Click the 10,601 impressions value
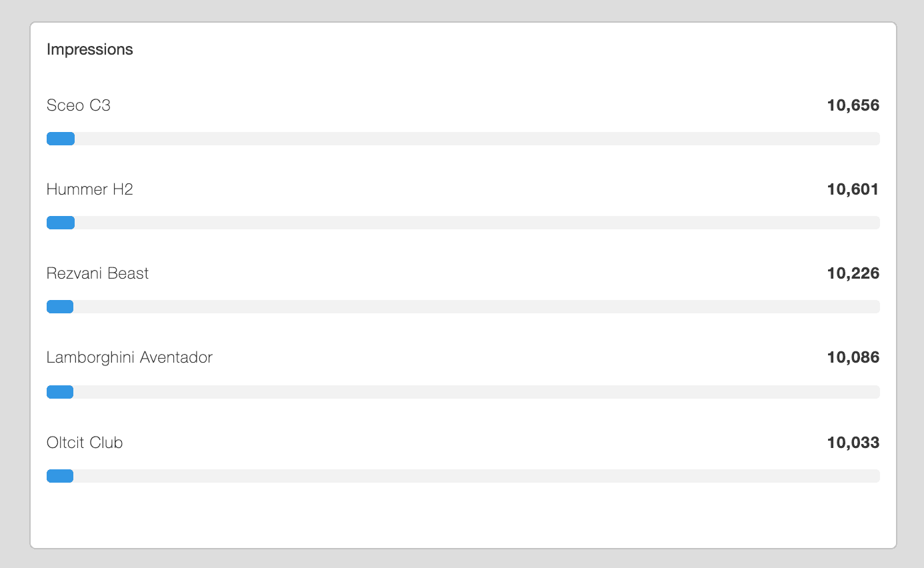Image resolution: width=924 pixels, height=568 pixels. coord(853,189)
